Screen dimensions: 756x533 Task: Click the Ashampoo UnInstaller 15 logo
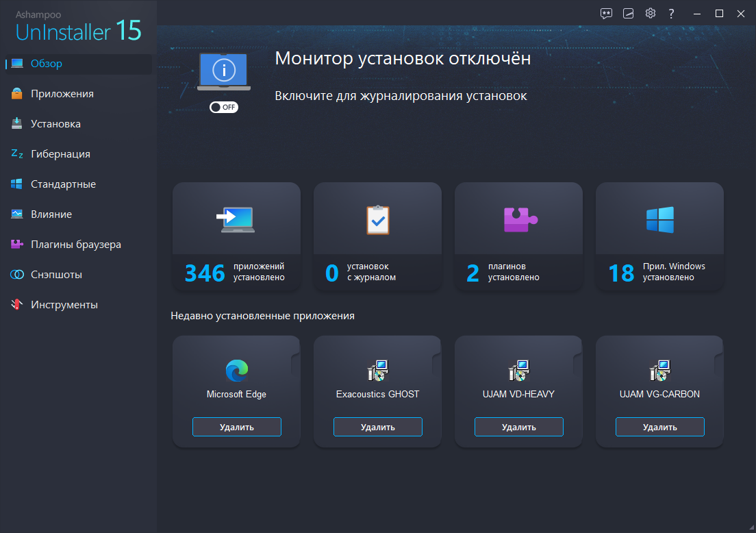[78, 27]
